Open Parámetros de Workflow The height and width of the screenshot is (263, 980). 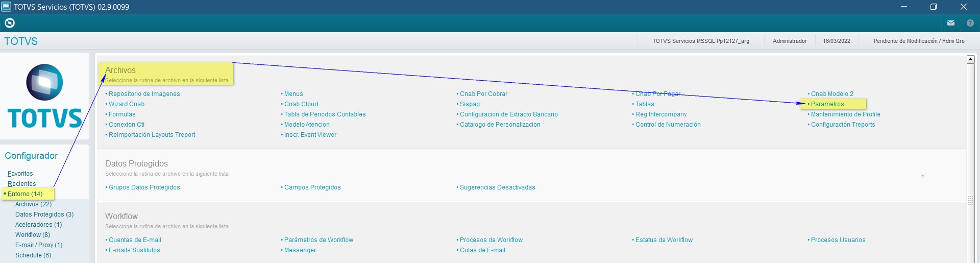(318, 240)
